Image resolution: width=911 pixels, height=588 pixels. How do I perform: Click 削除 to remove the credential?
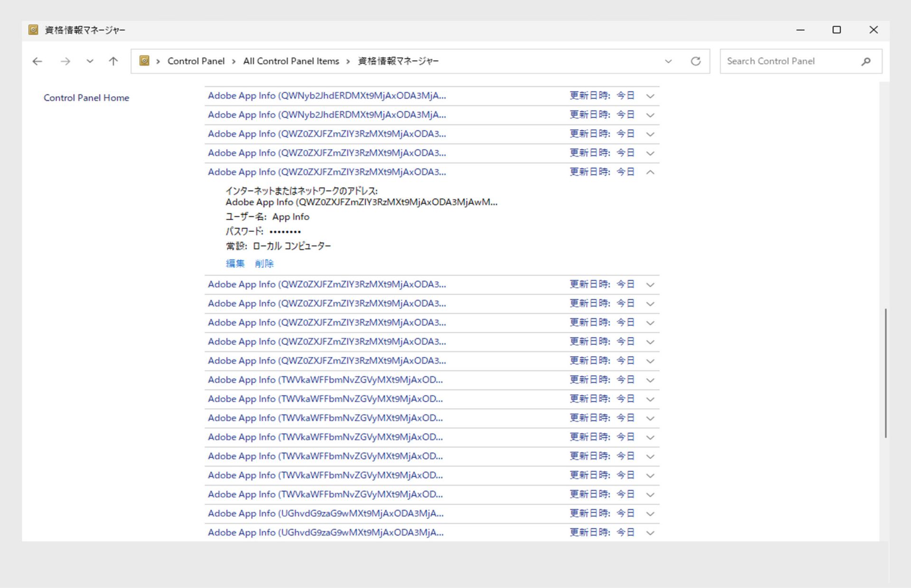point(264,264)
